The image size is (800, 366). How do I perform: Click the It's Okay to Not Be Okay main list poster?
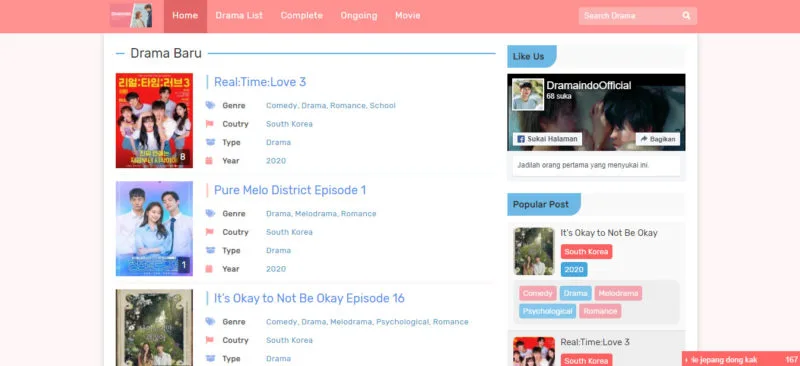154,328
